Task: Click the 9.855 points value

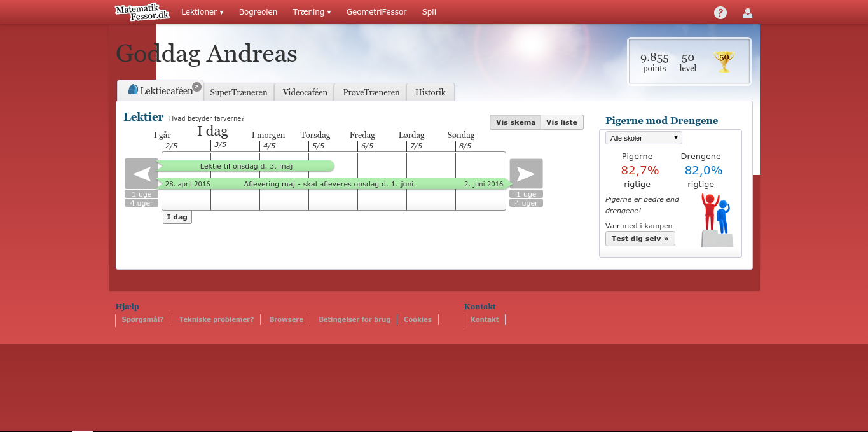Action: click(x=654, y=58)
